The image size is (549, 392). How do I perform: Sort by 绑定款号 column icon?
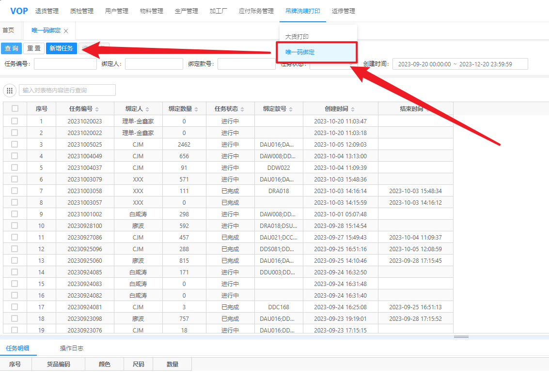point(291,109)
